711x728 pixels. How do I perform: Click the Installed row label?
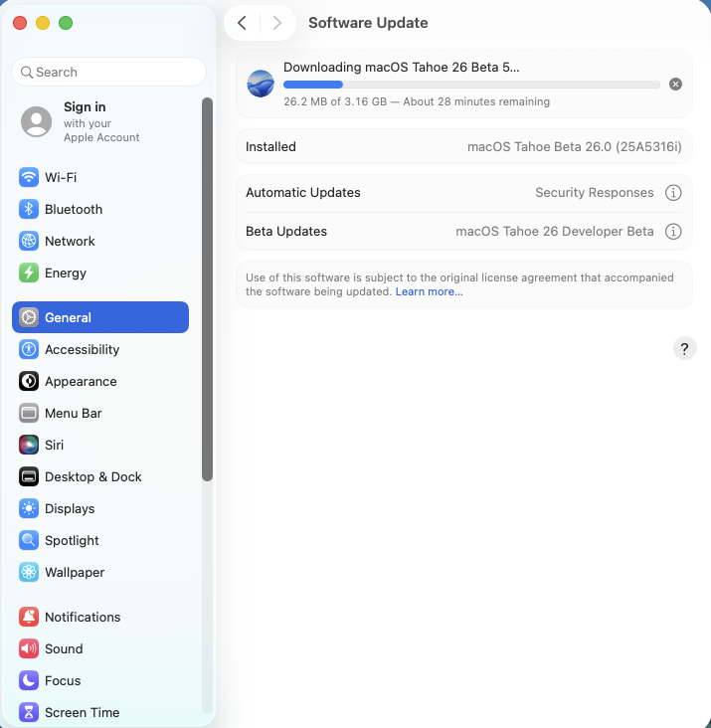click(x=270, y=147)
